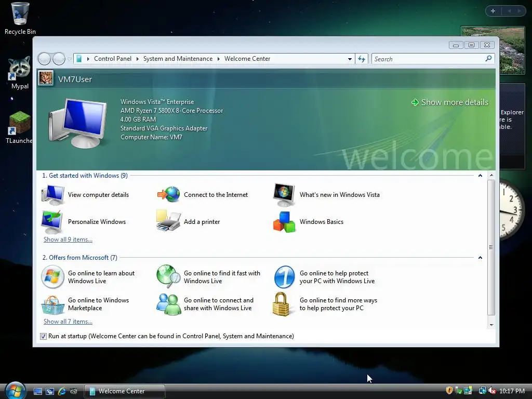The width and height of the screenshot is (532, 399).
Task: Open the Windows Marketplace basket icon
Action: (52, 305)
